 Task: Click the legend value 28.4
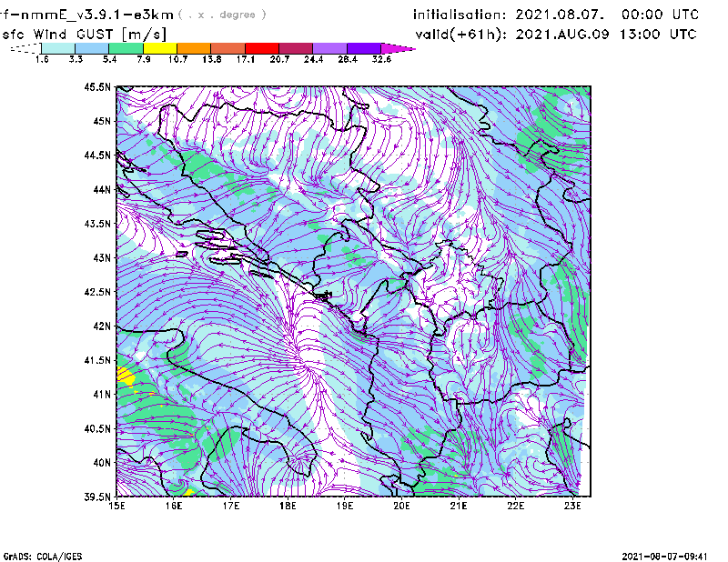pos(348,59)
